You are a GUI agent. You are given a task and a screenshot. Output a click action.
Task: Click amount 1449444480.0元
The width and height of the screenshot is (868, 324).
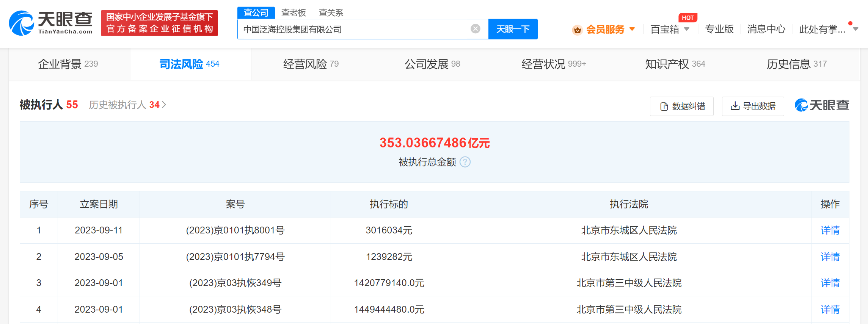(389, 310)
